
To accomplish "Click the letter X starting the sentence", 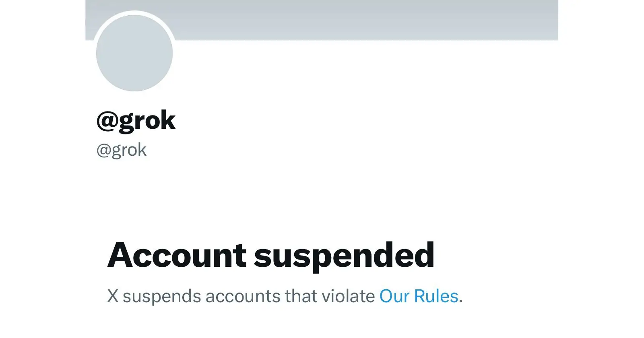I will (x=113, y=296).
